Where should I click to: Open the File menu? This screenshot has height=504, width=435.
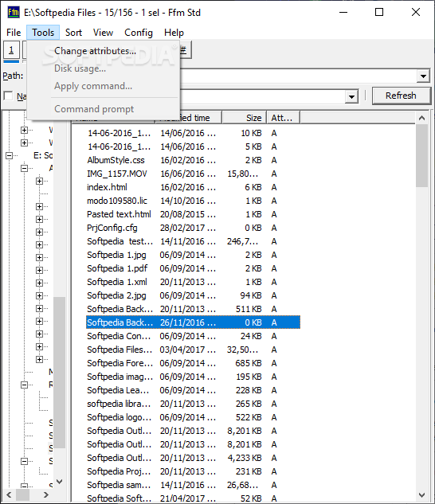(14, 33)
